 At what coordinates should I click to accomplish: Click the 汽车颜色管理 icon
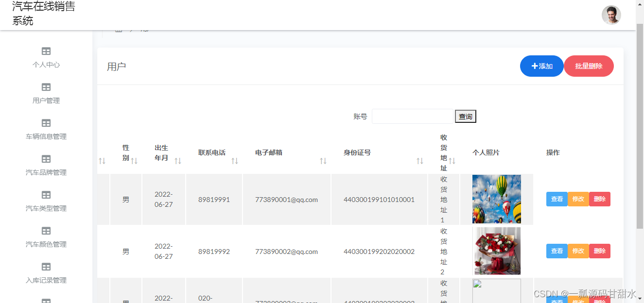[x=46, y=231]
